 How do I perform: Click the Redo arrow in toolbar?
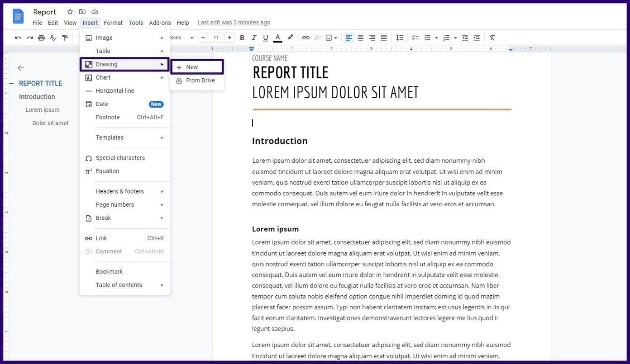[30, 38]
